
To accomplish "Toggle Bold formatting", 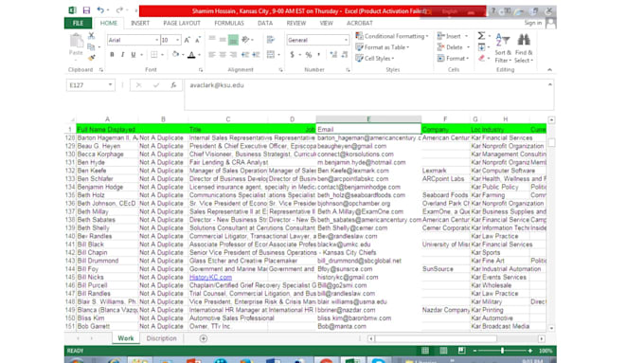I will (112, 55).
